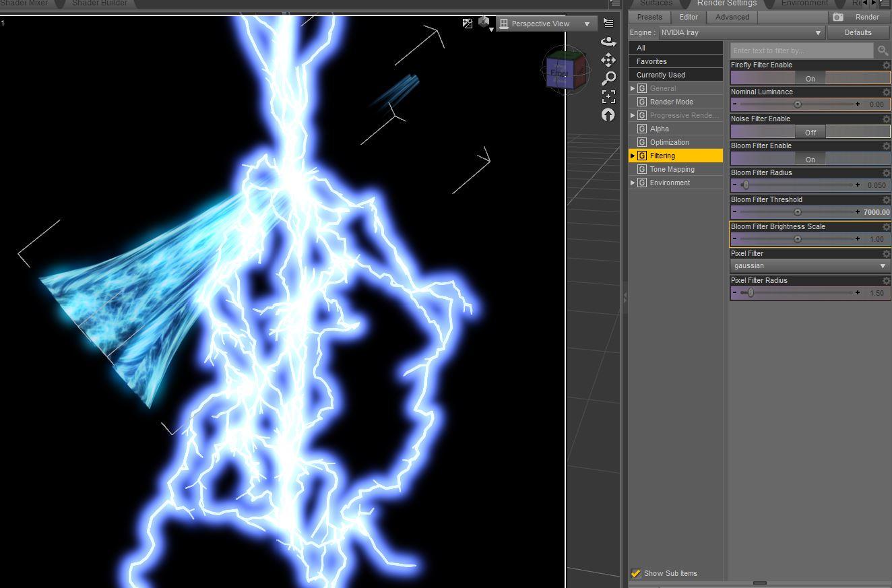Open the Engine NVIDIA Iray dropdown
892x588 pixels.
pyautogui.click(x=740, y=32)
